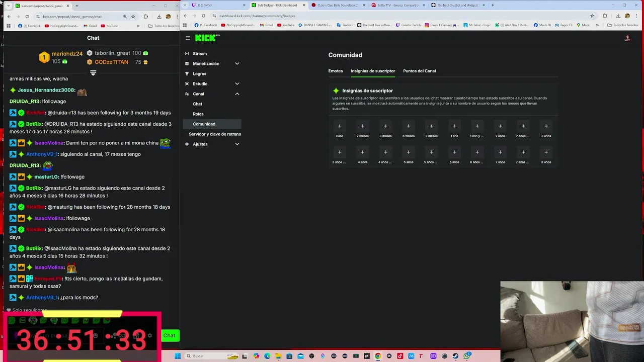
Task: Add the 2 años subscriber badge
Action: (500, 126)
